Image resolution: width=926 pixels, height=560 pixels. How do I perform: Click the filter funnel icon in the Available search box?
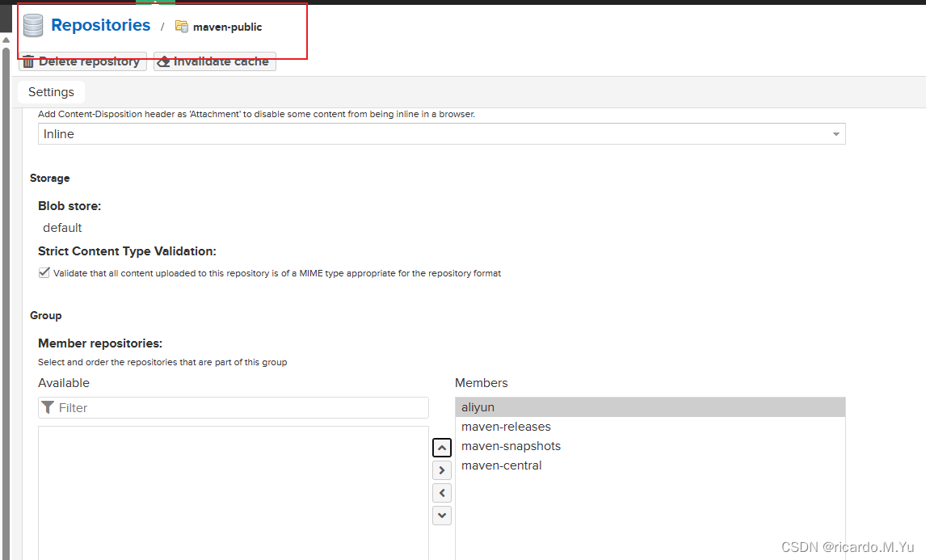(48, 407)
